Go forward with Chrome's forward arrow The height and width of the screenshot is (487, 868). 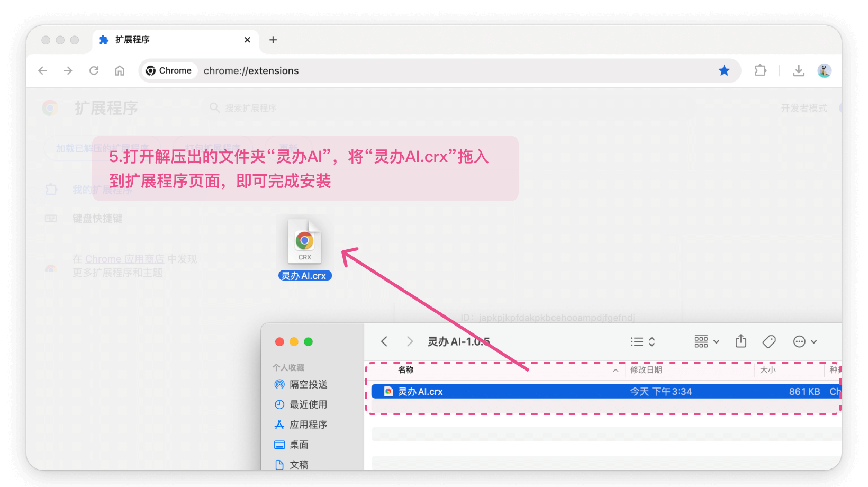tap(68, 70)
